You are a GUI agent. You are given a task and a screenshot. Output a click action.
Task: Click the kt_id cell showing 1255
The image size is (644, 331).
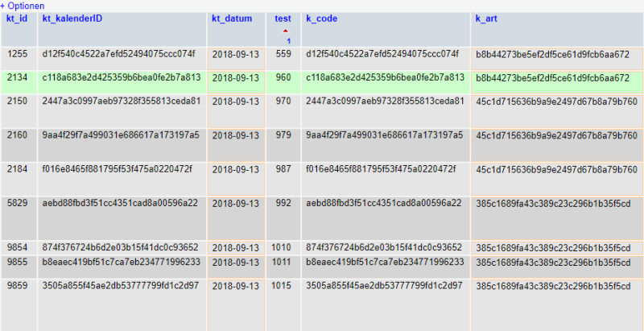17,55
